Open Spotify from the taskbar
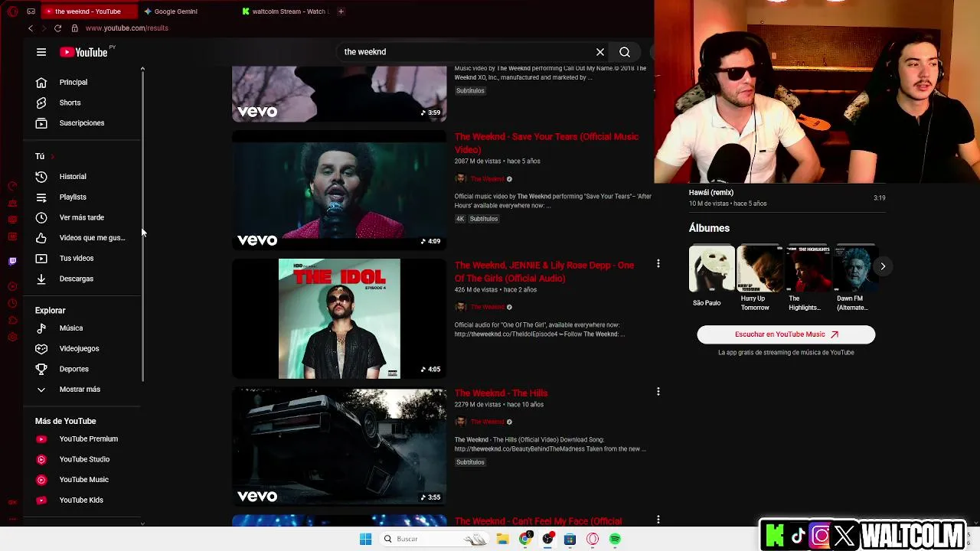This screenshot has width=980, height=551. click(615, 539)
